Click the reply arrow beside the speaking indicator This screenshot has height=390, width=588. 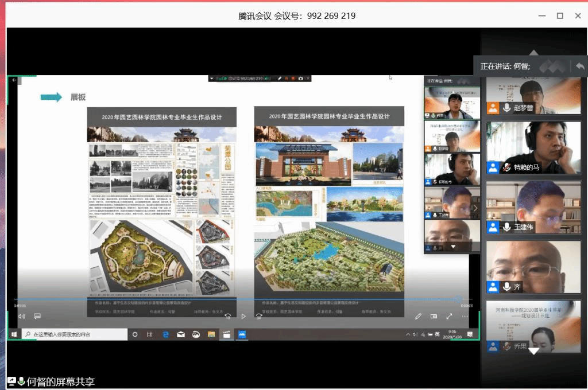(x=580, y=67)
